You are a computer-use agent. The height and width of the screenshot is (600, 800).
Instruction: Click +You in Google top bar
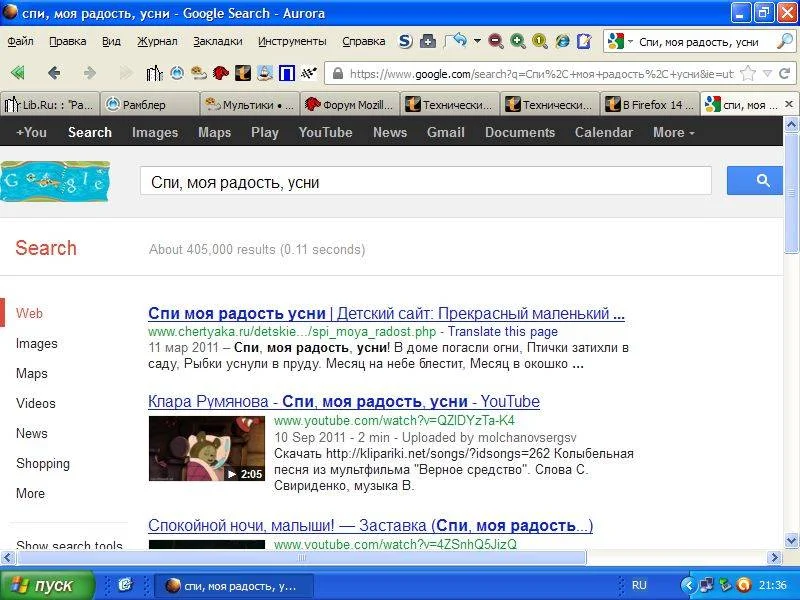(x=31, y=132)
